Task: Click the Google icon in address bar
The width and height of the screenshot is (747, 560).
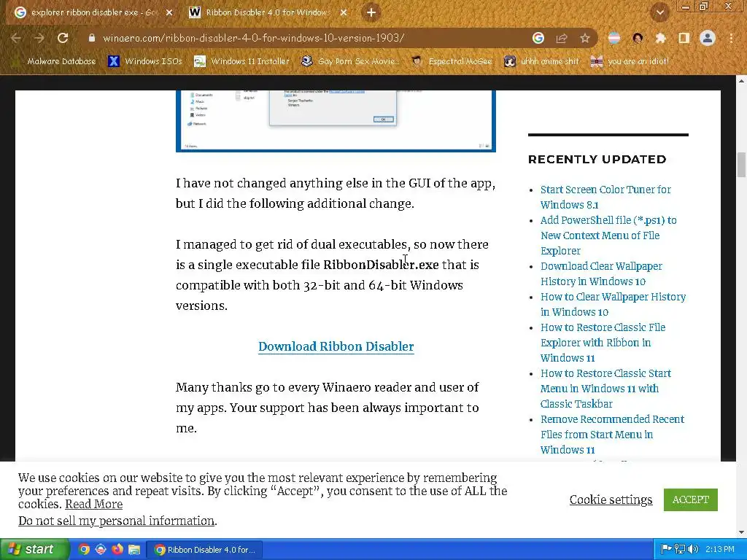Action: click(538, 38)
